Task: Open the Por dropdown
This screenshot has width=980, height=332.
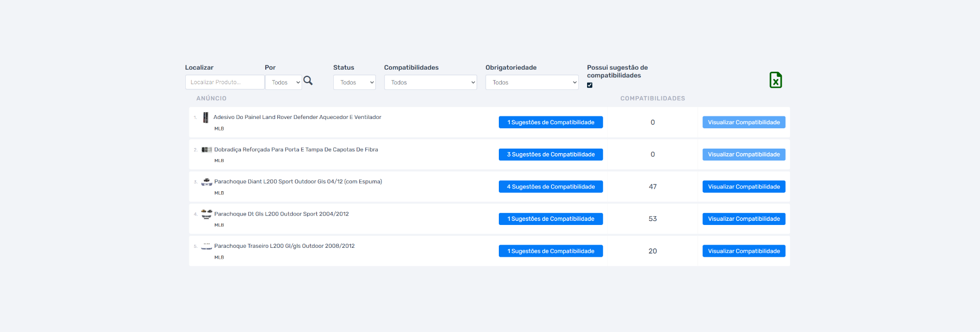Action: click(x=283, y=83)
